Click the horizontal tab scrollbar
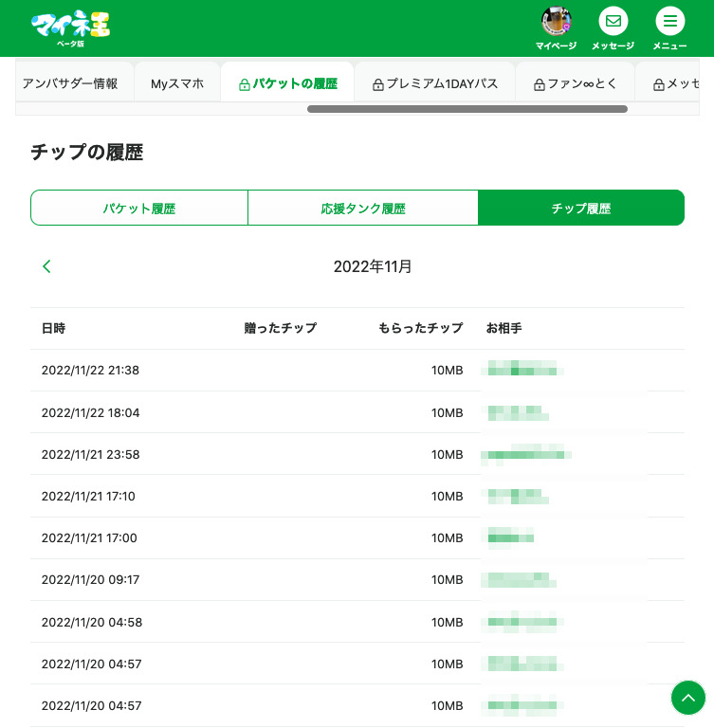The width and height of the screenshot is (714, 728). 467,109
